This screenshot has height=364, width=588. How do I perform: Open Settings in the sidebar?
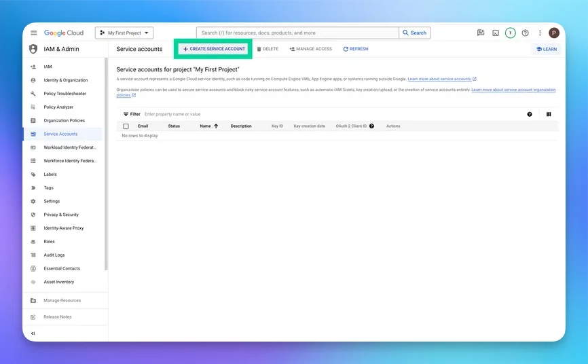point(62,202)
